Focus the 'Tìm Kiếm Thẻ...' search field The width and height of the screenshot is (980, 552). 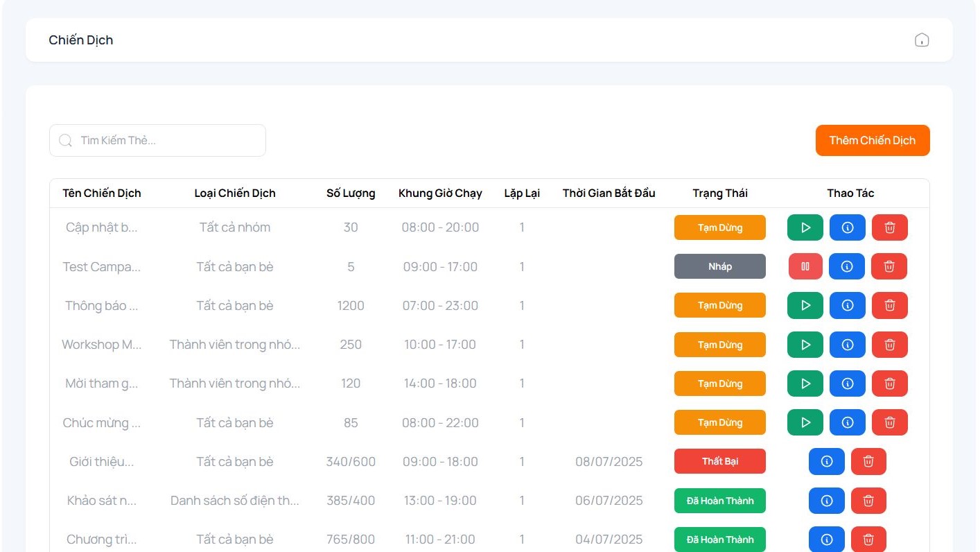pos(166,140)
